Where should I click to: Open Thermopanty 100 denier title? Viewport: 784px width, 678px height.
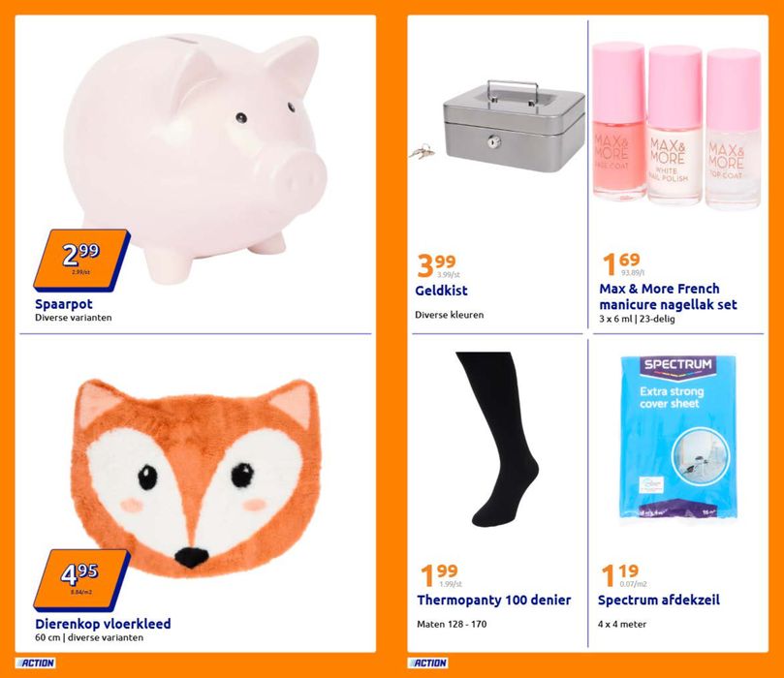(494, 601)
